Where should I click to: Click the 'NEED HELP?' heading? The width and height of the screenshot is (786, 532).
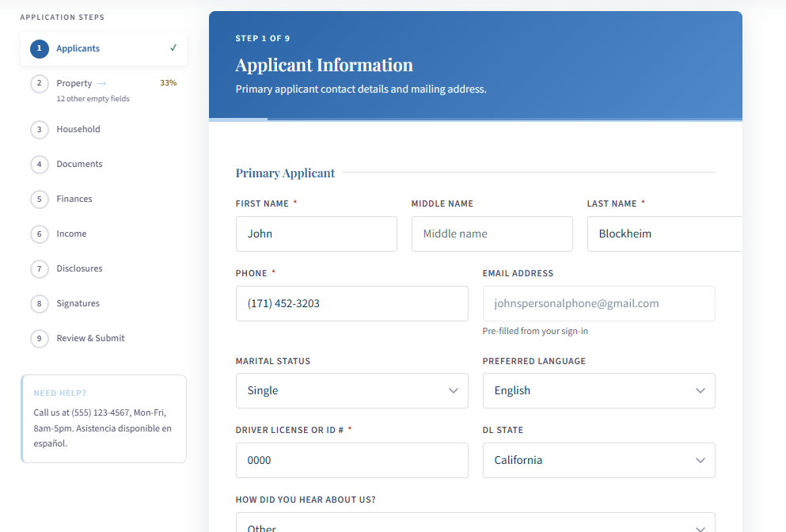tap(60, 393)
